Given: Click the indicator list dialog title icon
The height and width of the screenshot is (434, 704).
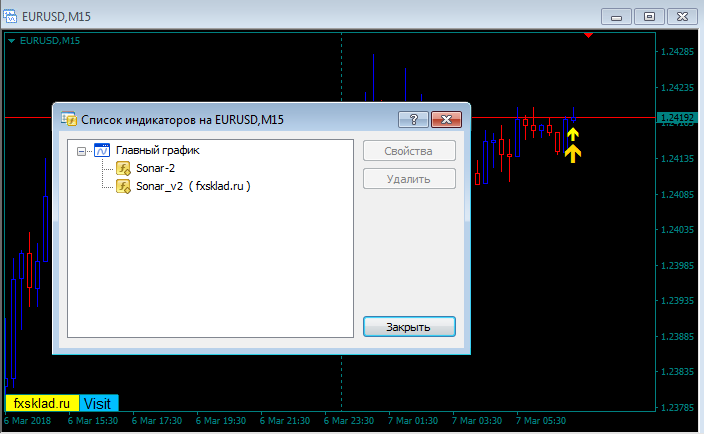Looking at the screenshot, I should [x=69, y=119].
